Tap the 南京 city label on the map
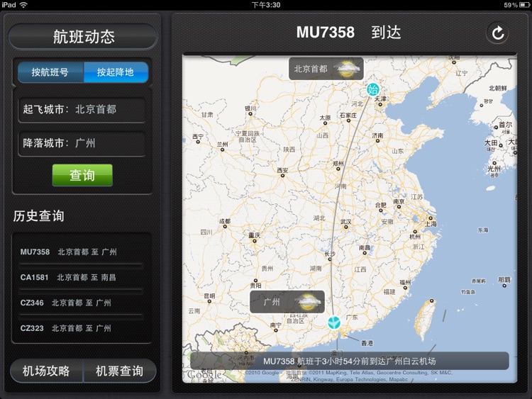The width and height of the screenshot is (532, 399). point(399,201)
